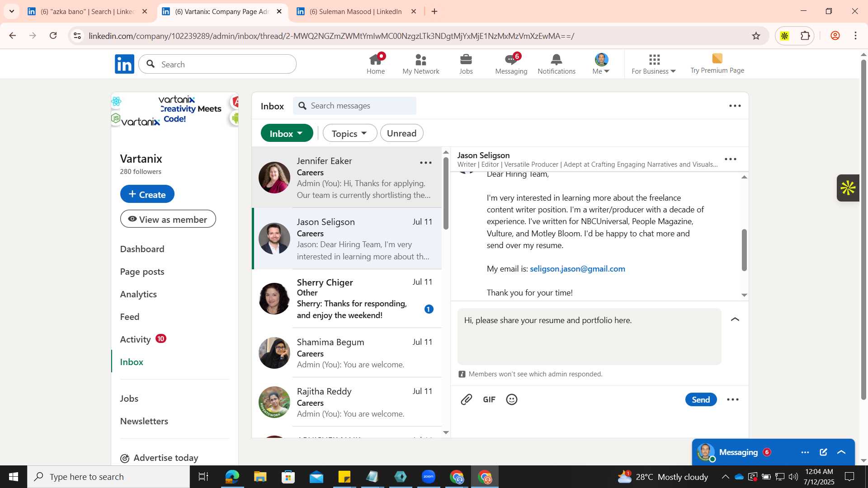
Task: Open My Network icon
Action: coord(421,64)
